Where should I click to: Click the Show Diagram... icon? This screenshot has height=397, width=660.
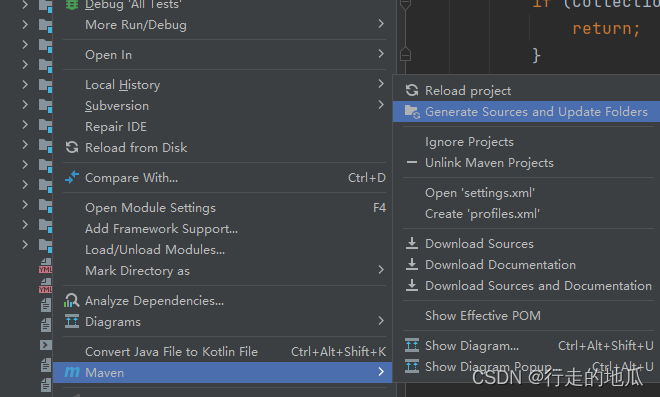pyautogui.click(x=412, y=346)
